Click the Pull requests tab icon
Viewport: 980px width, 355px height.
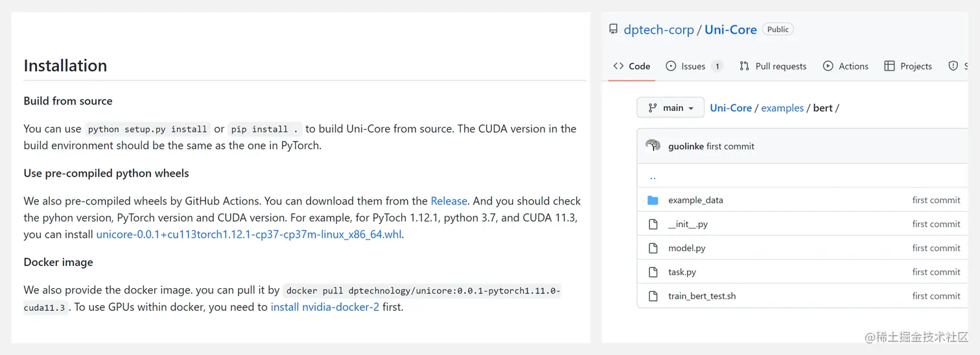pos(745,66)
